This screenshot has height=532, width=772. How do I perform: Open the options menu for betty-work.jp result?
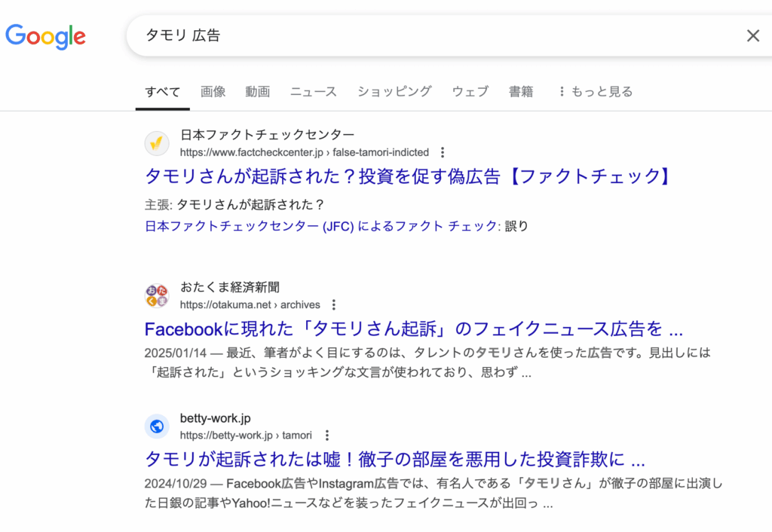327,436
